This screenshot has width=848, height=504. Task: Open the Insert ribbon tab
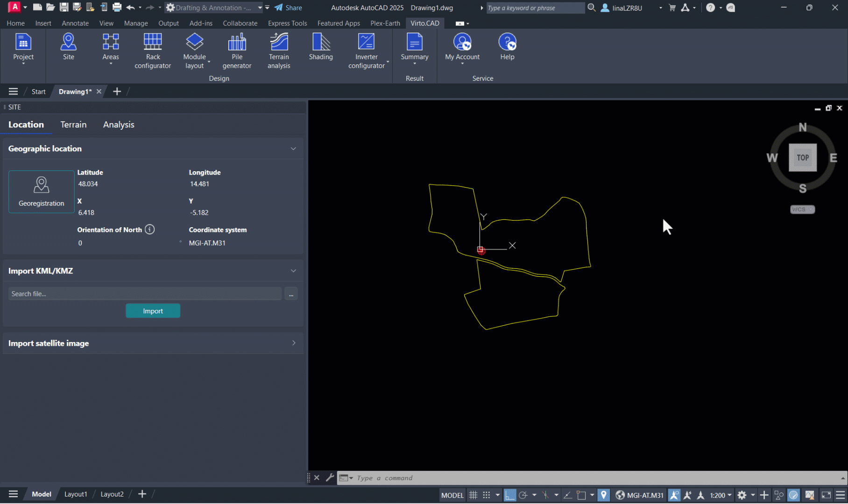[x=43, y=23]
